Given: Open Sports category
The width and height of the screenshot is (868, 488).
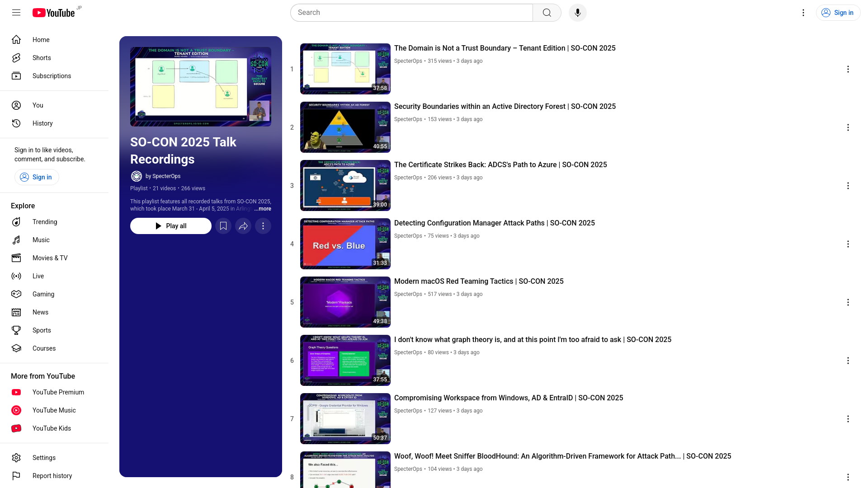Looking at the screenshot, I should [54, 330].
